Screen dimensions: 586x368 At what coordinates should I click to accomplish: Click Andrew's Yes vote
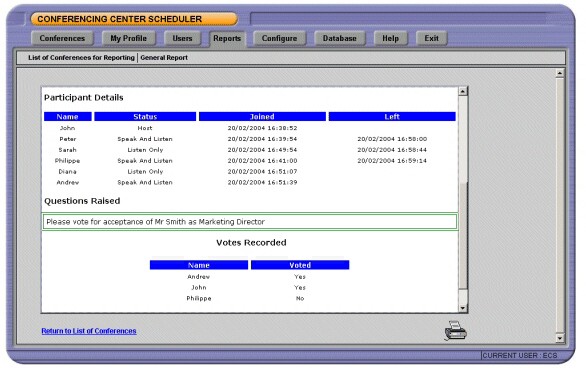300,277
